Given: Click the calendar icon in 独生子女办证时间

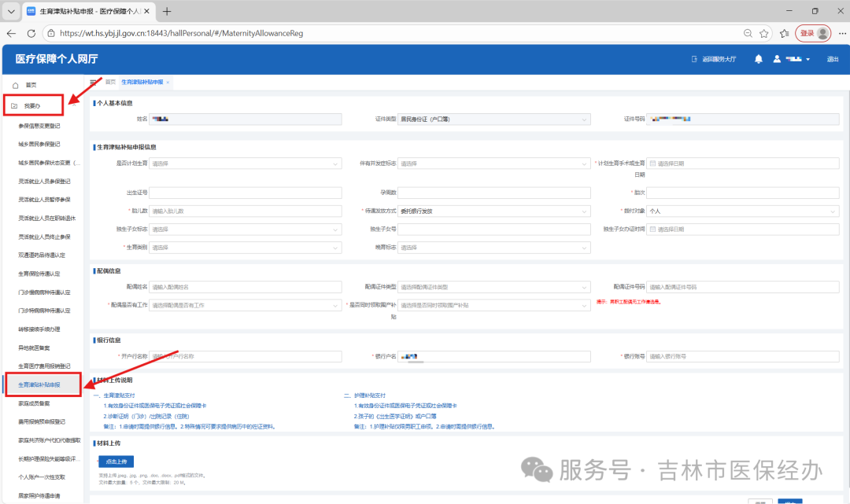Looking at the screenshot, I should (x=652, y=230).
